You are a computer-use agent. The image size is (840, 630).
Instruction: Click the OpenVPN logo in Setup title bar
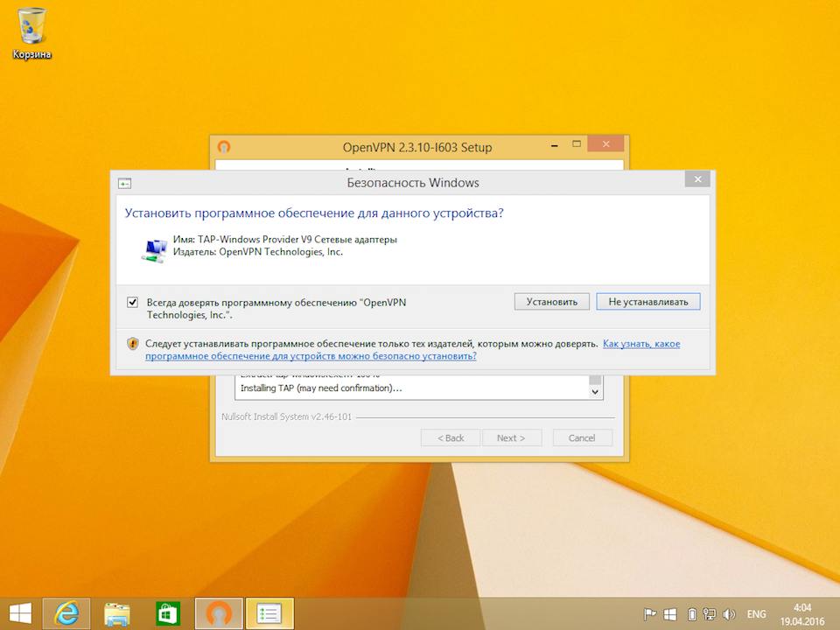[224, 147]
